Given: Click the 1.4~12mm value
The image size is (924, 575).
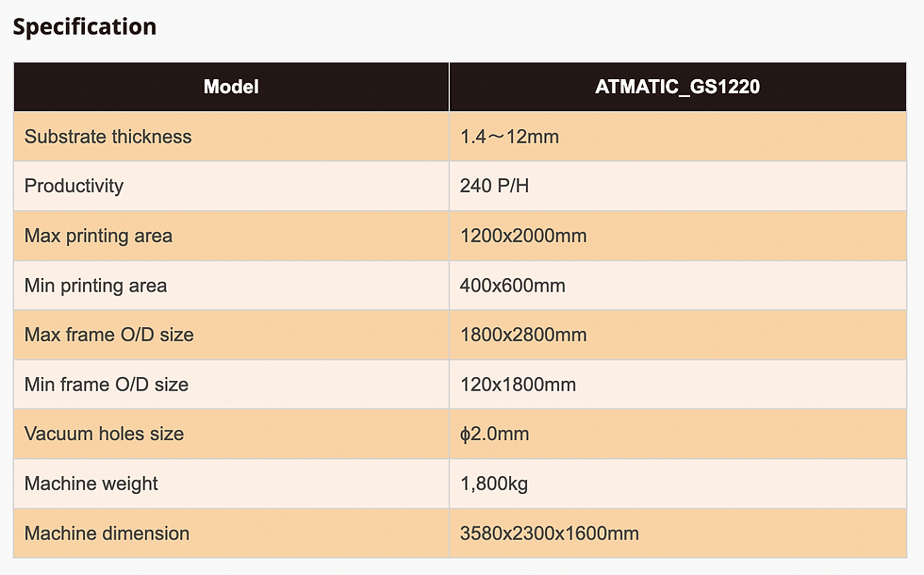Looking at the screenshot, I should tap(509, 137).
